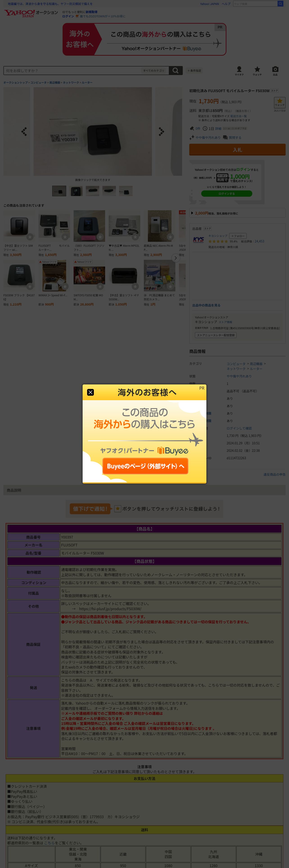289x868 pixels.
Task: Star the 超美品 NEC Aterm 2,900円 item
Action: pyautogui.click(x=170, y=237)
